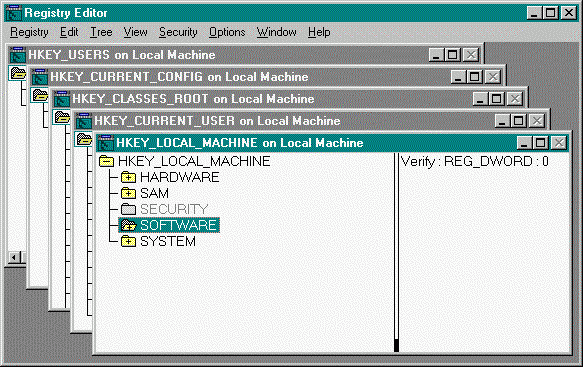Click HKEY_USERS window control icon
The image size is (583, 367).
(x=17, y=55)
